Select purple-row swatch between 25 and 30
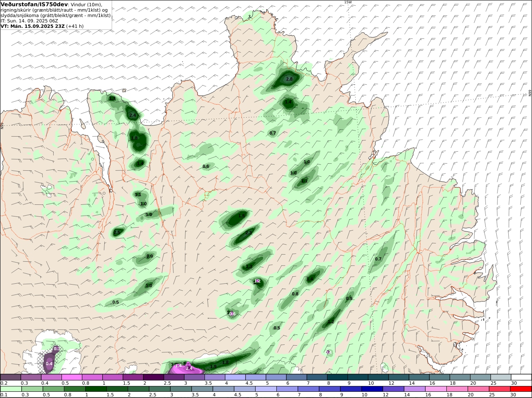The width and height of the screenshot is (532, 398). coord(501,377)
